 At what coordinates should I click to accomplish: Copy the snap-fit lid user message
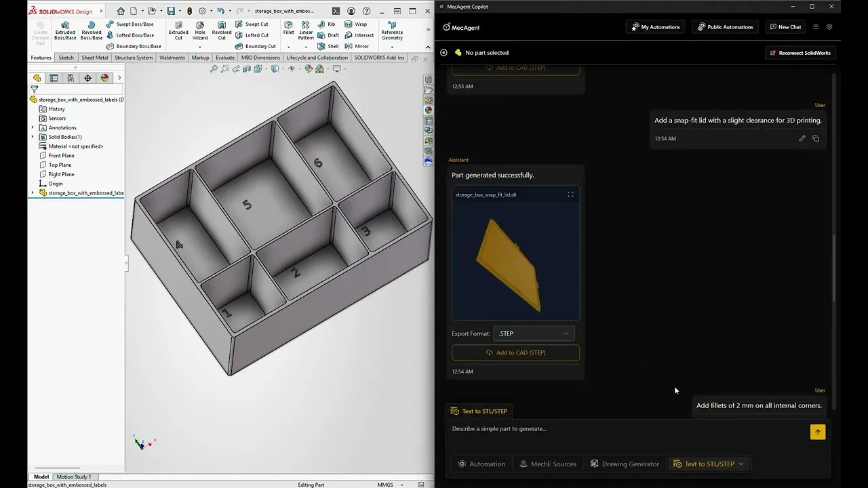[816, 138]
